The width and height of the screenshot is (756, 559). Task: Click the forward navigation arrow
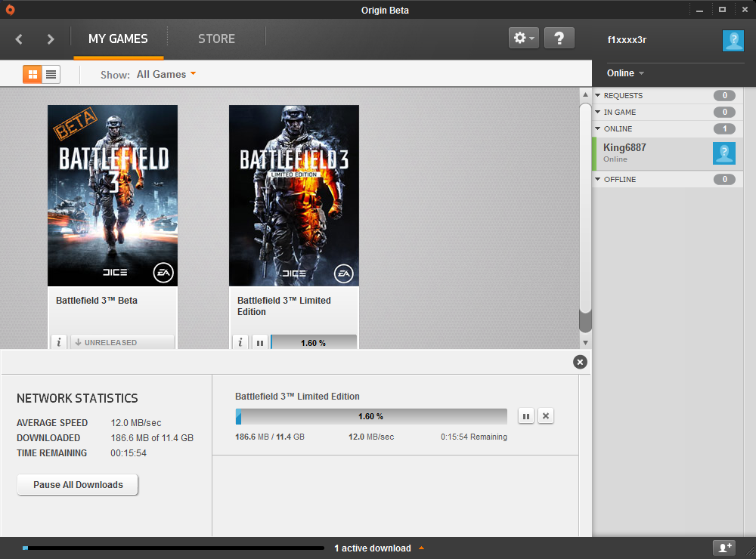click(51, 39)
